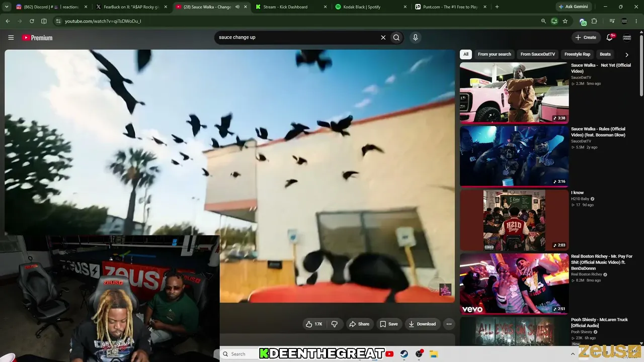Open Real Boston Richey Mr. Pay For Shit title
This screenshot has height=362, width=644.
pos(602,262)
